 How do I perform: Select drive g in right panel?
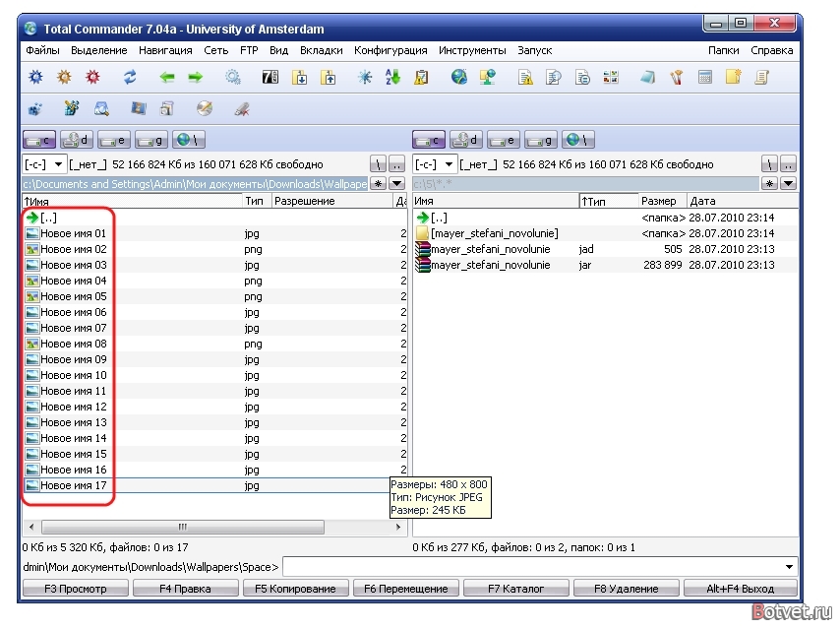(x=541, y=140)
